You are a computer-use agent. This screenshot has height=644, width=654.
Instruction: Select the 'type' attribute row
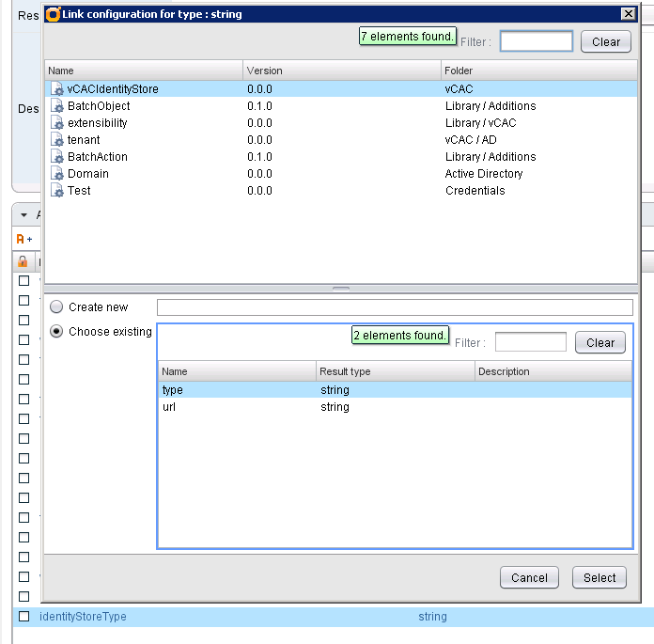pyautogui.click(x=395, y=389)
